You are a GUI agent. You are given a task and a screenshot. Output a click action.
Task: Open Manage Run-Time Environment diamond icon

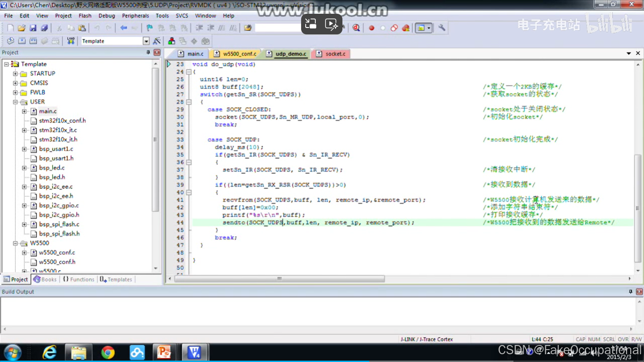point(194,41)
